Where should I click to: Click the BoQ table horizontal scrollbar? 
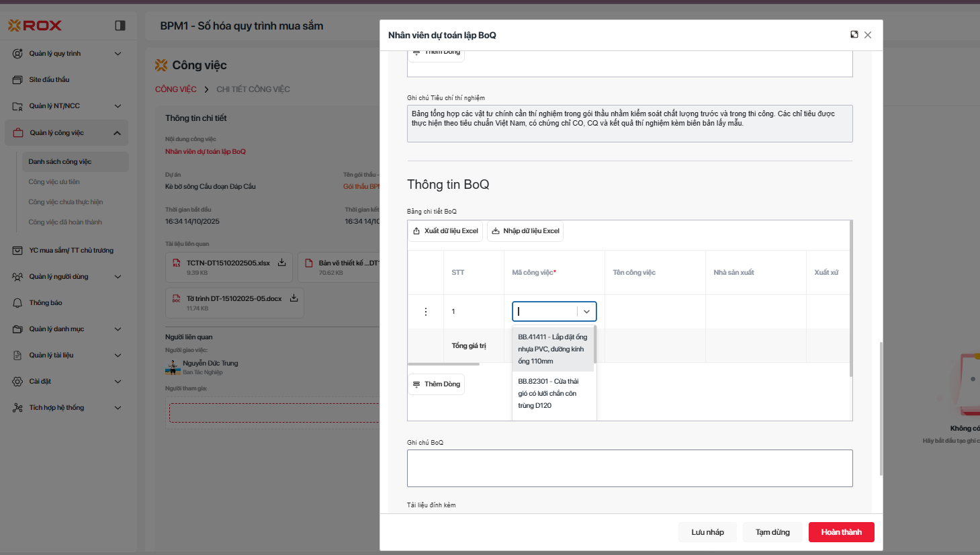pyautogui.click(x=443, y=364)
